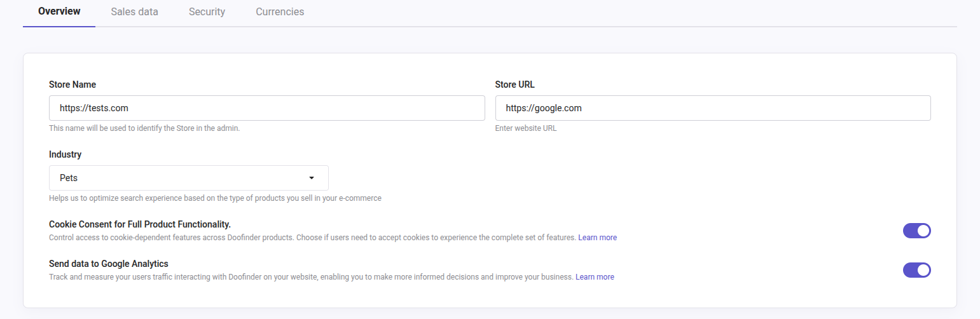980x319 pixels.
Task: Switch to the Sales data tab
Action: point(134,11)
